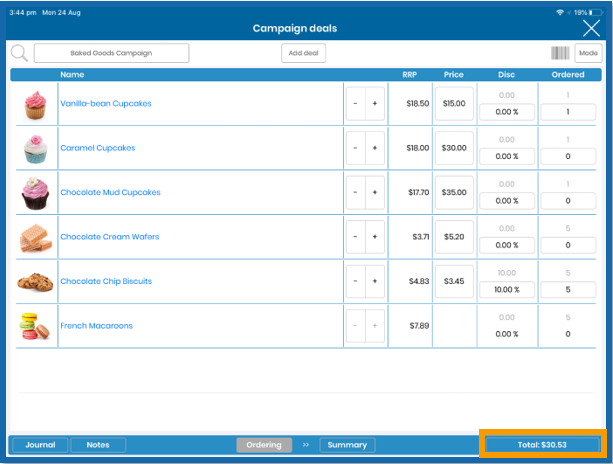Image resolution: width=613 pixels, height=464 pixels.
Task: Tap the Chocolate Chip Biscuits thumbnail
Action: click(35, 282)
